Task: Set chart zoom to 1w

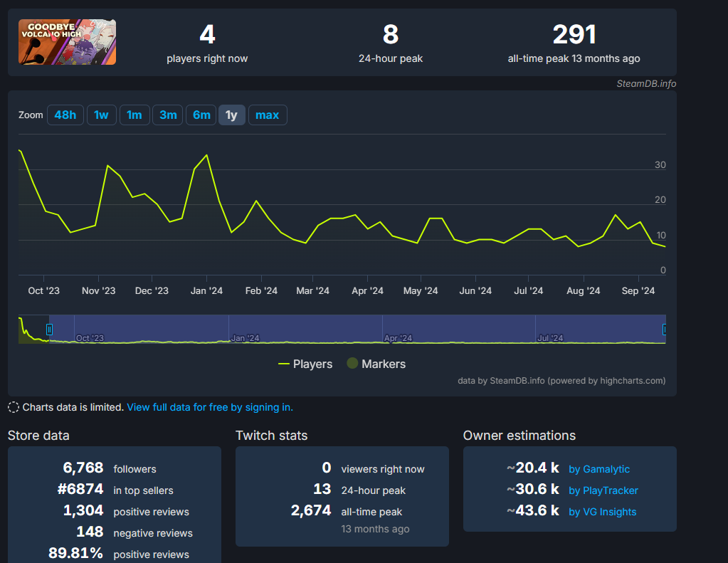Action: coord(101,115)
